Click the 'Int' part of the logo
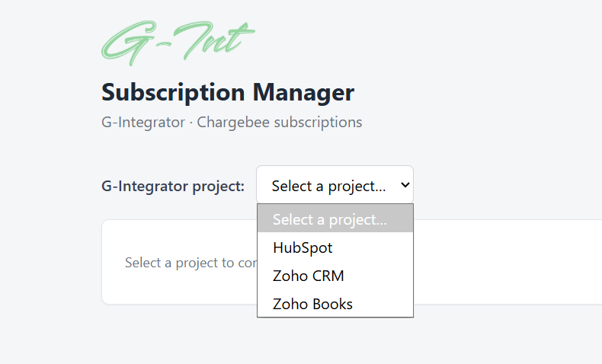Image resolution: width=602 pixels, height=364 pixels. [219, 41]
